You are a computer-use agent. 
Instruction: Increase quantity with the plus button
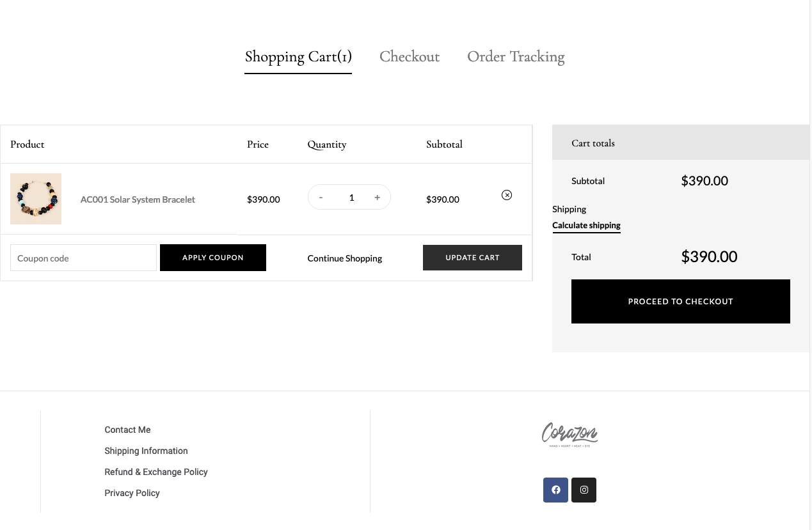pyautogui.click(x=378, y=198)
